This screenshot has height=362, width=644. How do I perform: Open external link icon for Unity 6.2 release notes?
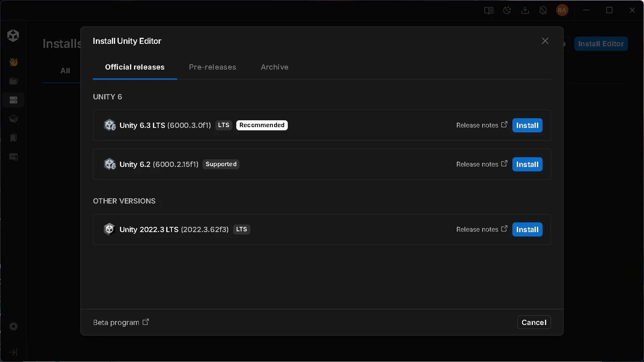[504, 164]
